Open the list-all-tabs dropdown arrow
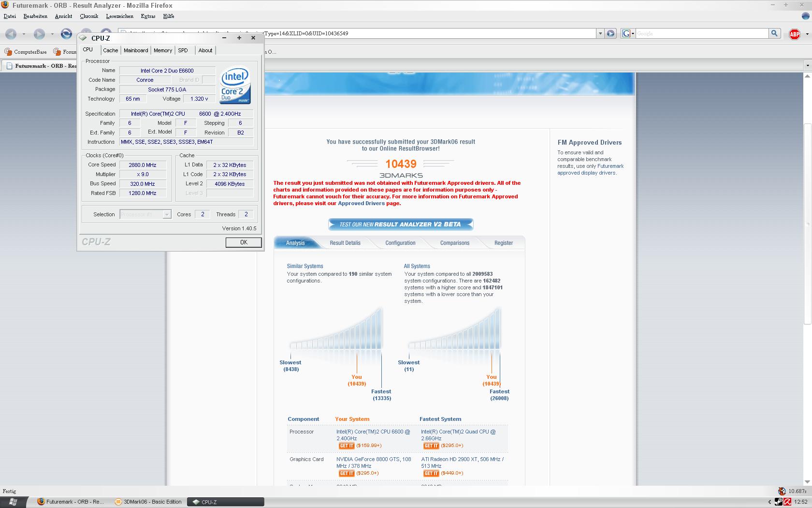Viewport: 812px width, 508px height. click(x=807, y=65)
